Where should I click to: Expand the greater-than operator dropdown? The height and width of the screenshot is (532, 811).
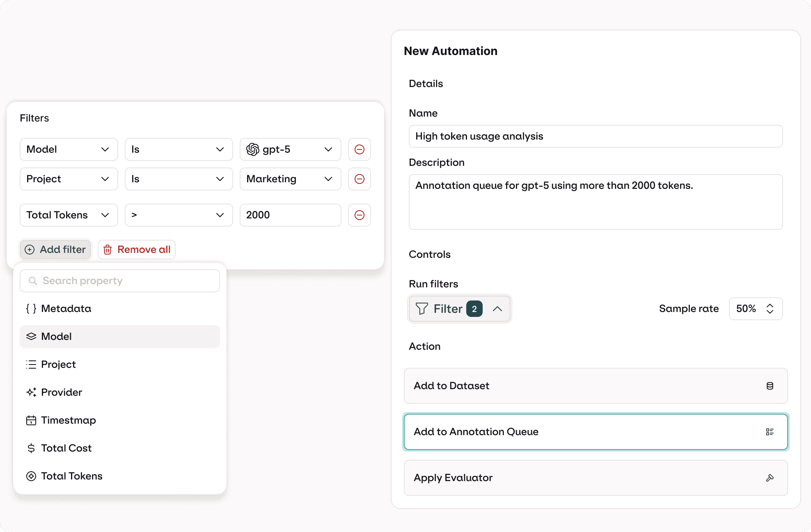tap(179, 215)
